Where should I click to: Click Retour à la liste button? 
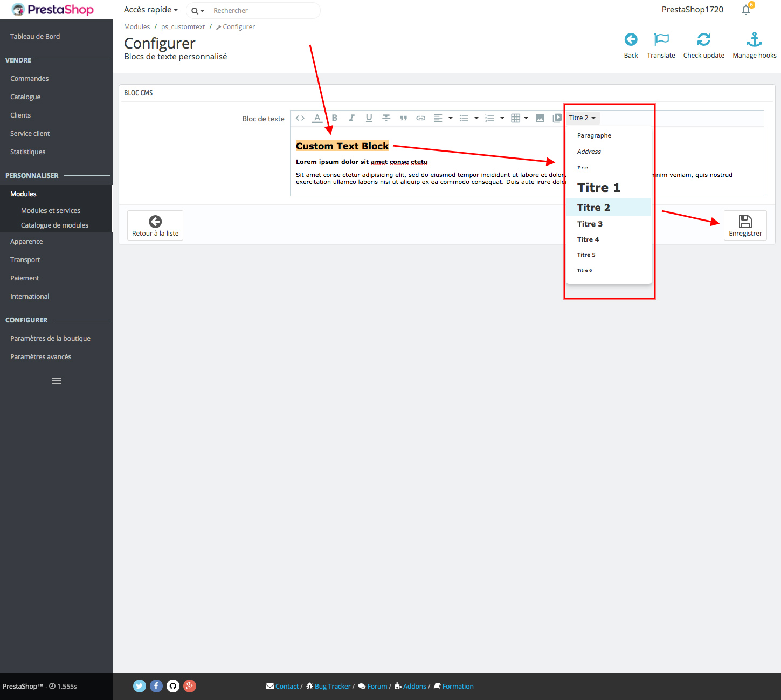point(155,225)
